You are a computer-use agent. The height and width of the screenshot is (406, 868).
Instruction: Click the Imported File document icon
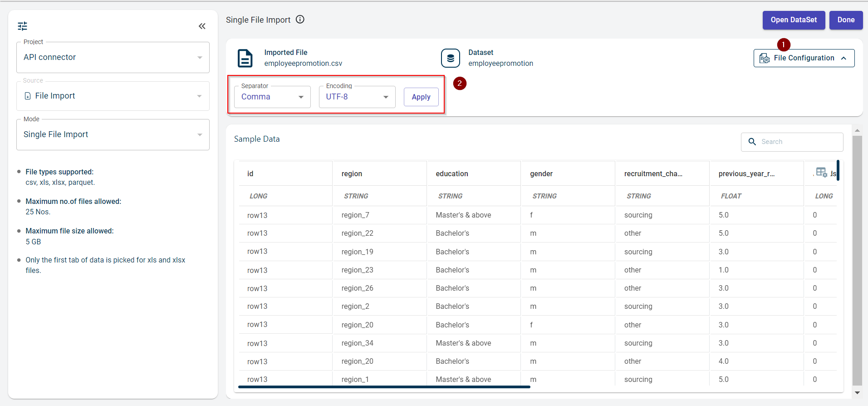pyautogui.click(x=245, y=58)
